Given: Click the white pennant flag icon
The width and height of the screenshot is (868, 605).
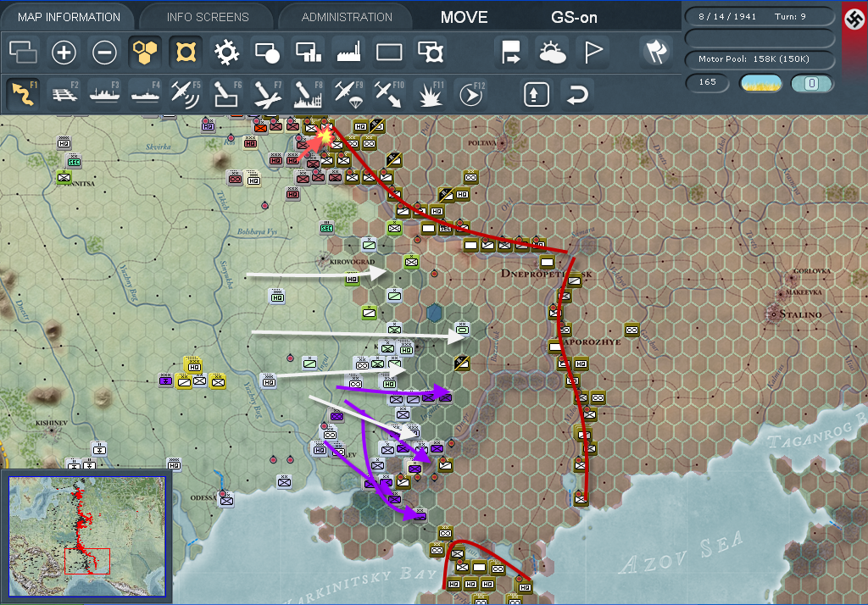Looking at the screenshot, I should (x=593, y=53).
